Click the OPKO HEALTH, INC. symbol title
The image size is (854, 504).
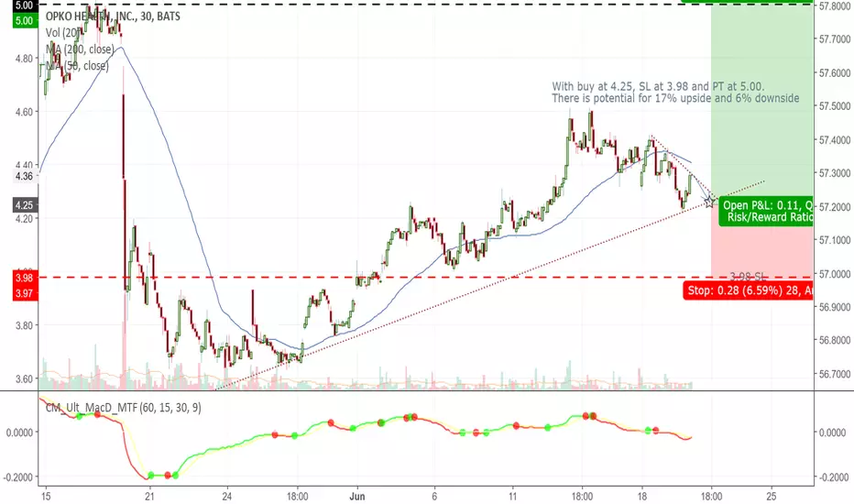[113, 16]
